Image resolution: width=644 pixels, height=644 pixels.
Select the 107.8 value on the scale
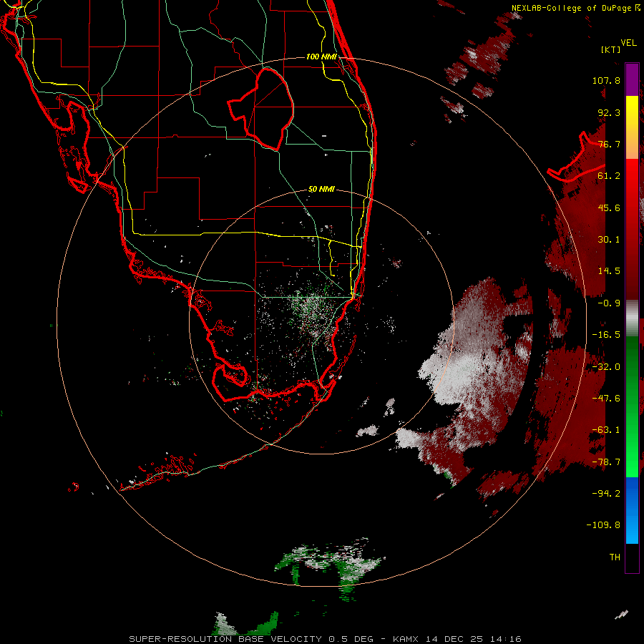pyautogui.click(x=606, y=80)
